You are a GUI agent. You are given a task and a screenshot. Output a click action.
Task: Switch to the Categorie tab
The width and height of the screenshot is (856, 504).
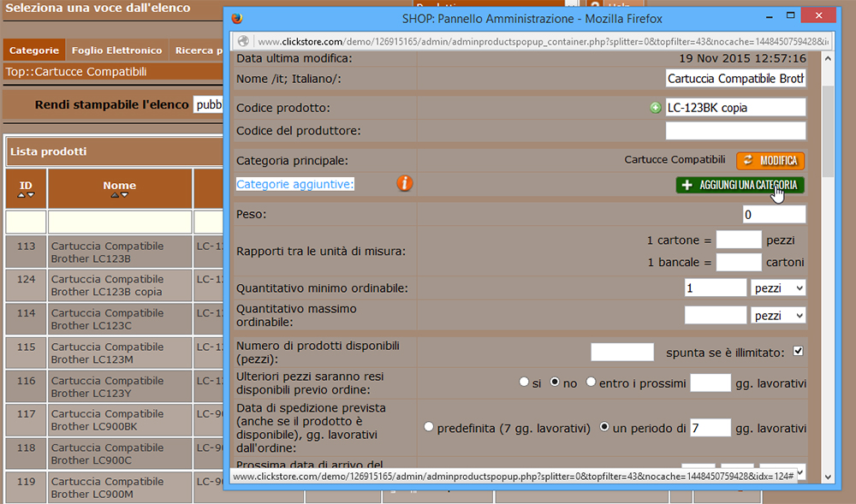pyautogui.click(x=34, y=50)
